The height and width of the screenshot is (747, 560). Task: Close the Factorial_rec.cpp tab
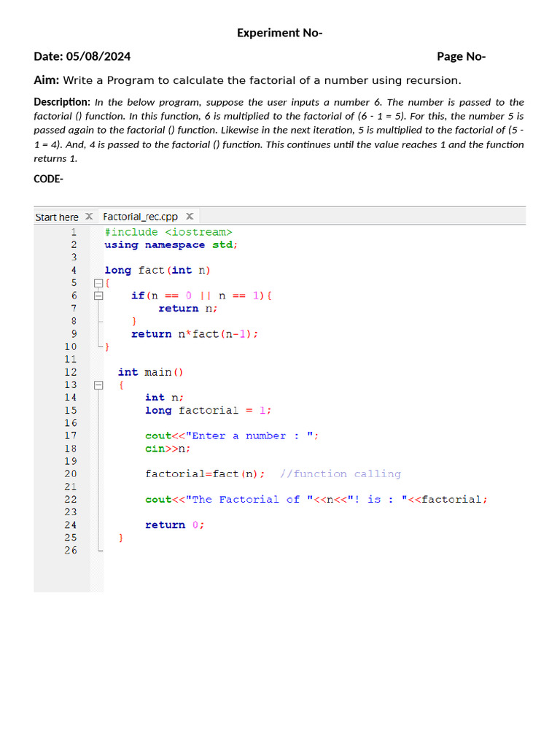[x=190, y=216]
